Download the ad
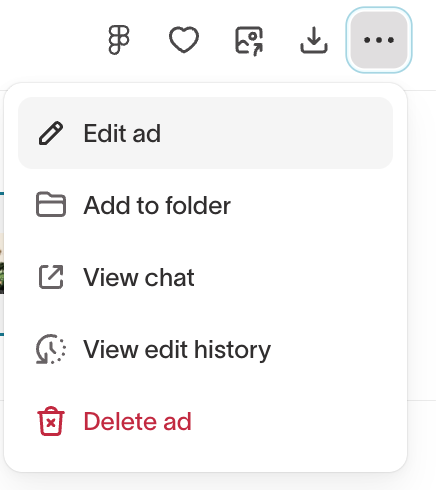Image resolution: width=436 pixels, height=490 pixels. [314, 40]
